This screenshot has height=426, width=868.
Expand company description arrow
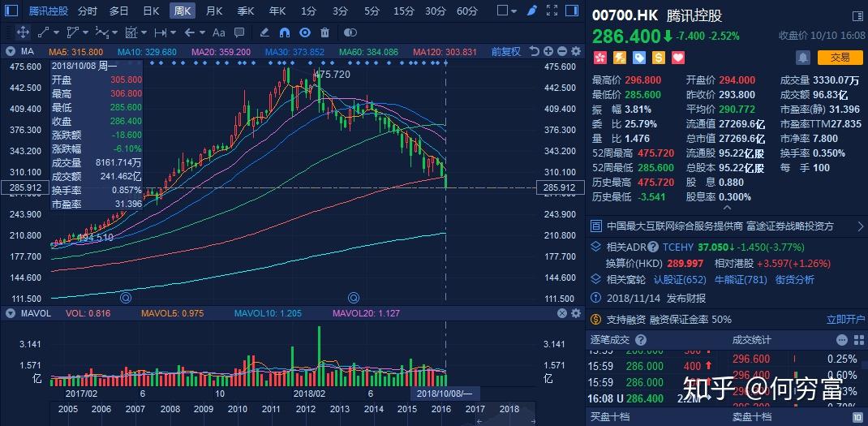pos(860,226)
